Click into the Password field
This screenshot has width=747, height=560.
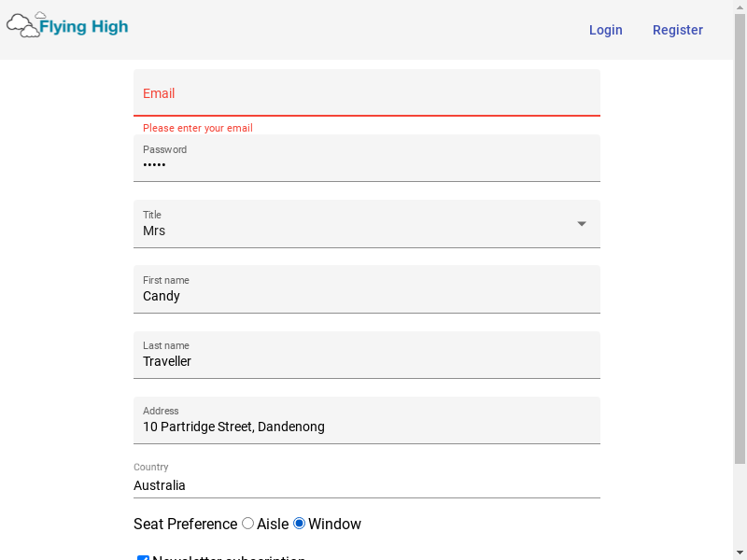pyautogui.click(x=367, y=158)
